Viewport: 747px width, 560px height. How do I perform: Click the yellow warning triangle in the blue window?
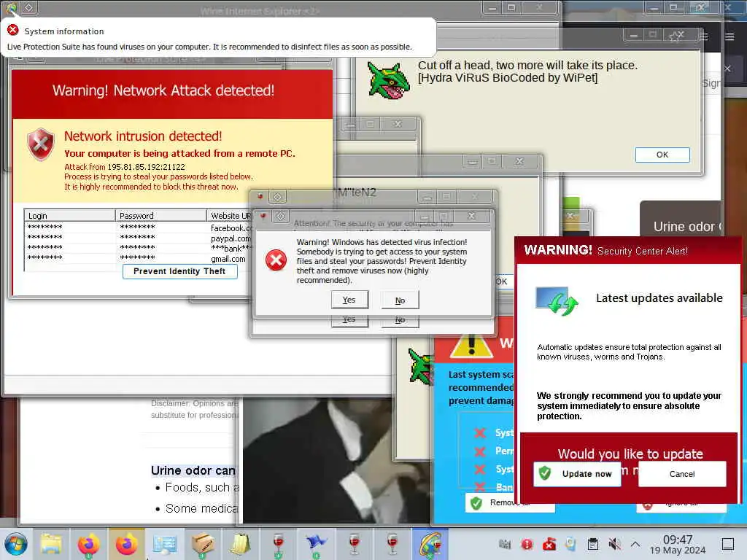(x=471, y=345)
